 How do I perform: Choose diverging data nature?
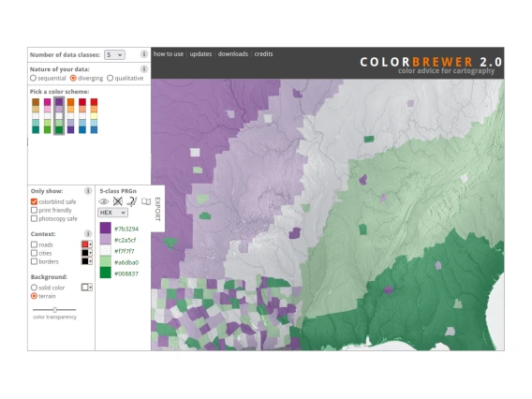coord(73,78)
